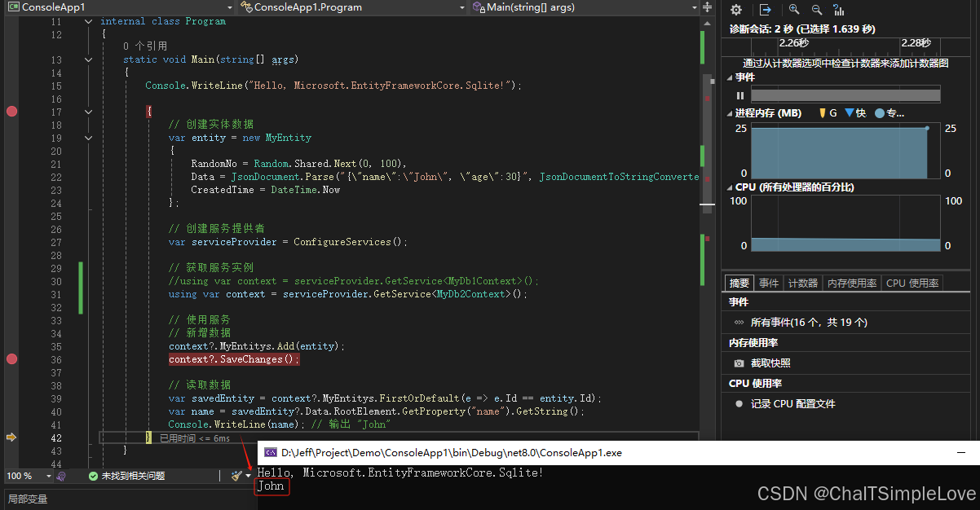Toggle the breakpoint on line 17
Image resolution: width=980 pixels, height=510 pixels.
pyautogui.click(x=11, y=112)
